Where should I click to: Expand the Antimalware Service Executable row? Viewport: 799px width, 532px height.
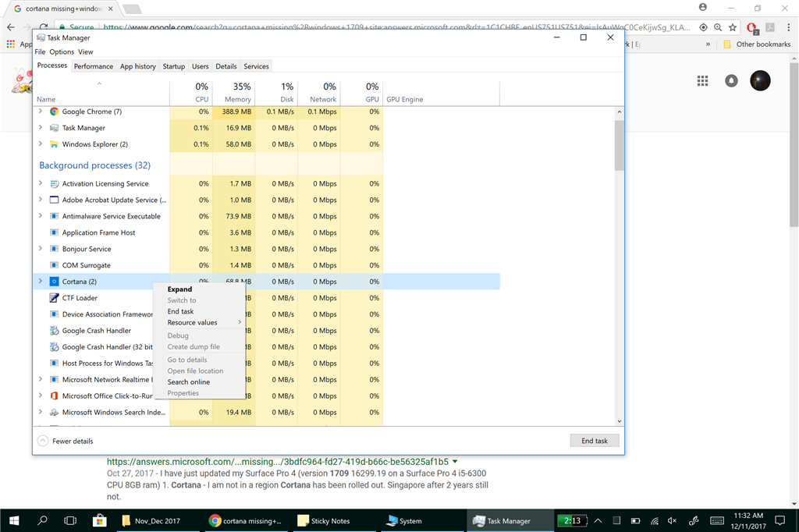pyautogui.click(x=41, y=215)
